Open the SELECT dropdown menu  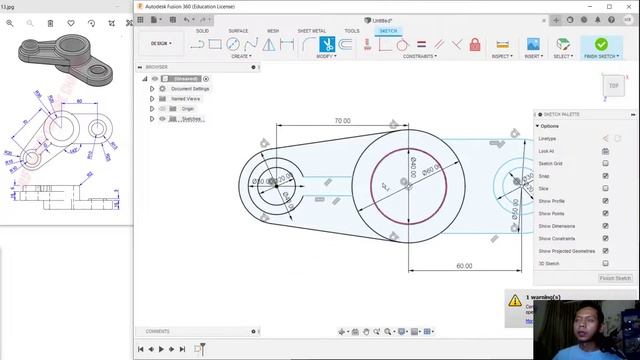coord(563,56)
